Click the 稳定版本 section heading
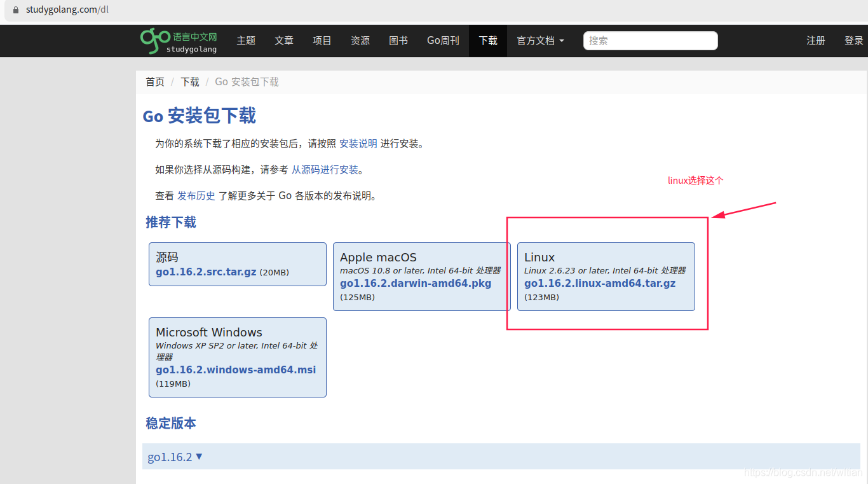Viewport: 868px width, 484px height. [x=171, y=424]
